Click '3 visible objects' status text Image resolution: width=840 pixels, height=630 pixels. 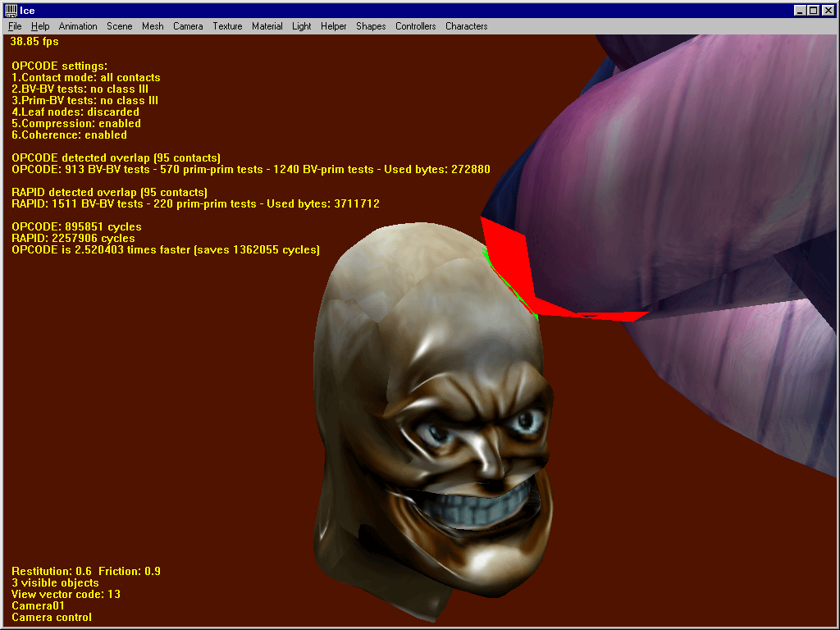(55, 583)
